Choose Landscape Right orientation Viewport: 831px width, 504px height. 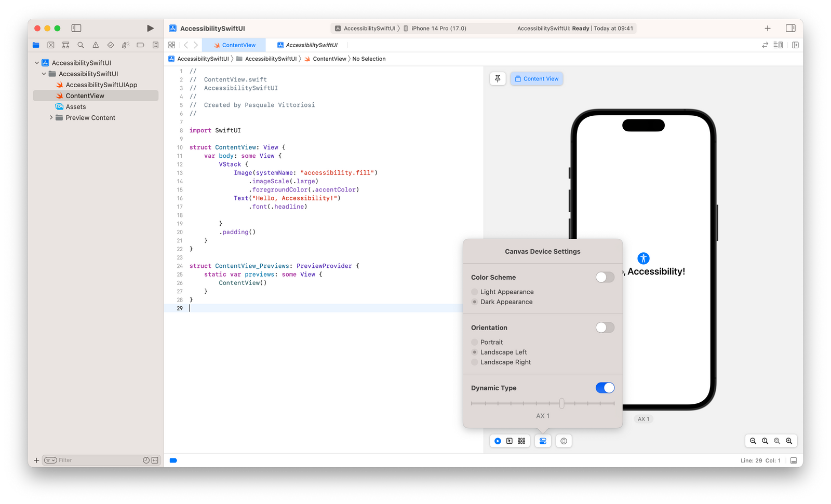pos(474,362)
